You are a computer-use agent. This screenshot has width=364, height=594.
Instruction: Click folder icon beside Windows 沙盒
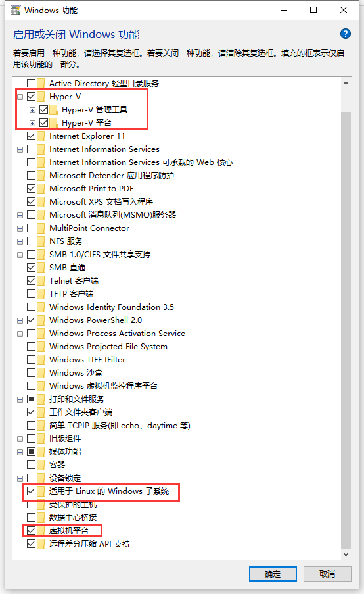pyautogui.click(x=41, y=372)
